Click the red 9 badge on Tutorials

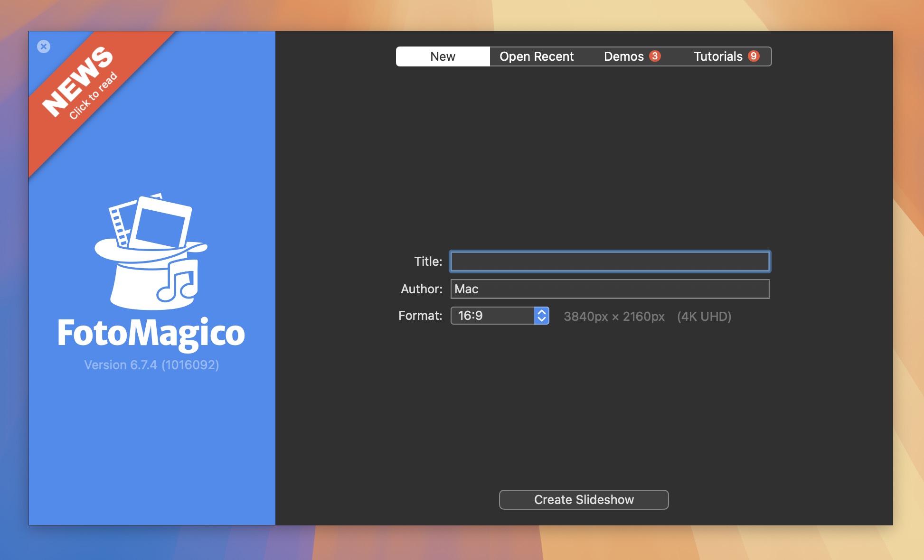tap(754, 56)
